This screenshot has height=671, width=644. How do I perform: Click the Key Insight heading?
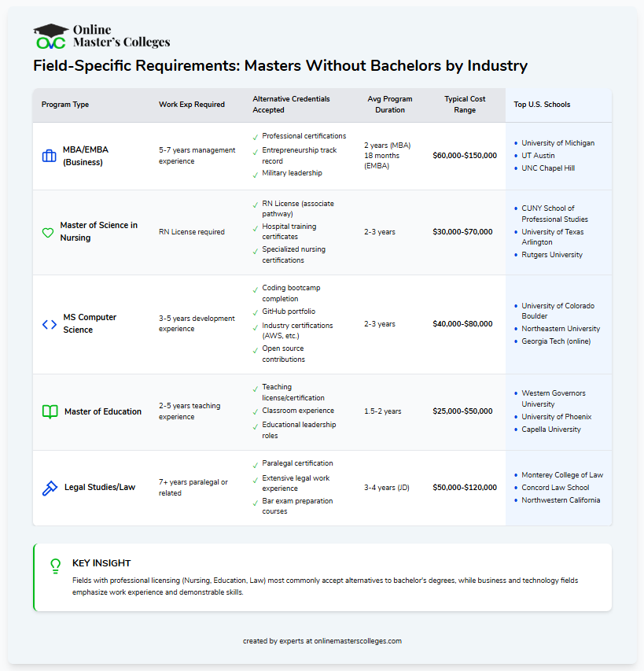click(101, 563)
